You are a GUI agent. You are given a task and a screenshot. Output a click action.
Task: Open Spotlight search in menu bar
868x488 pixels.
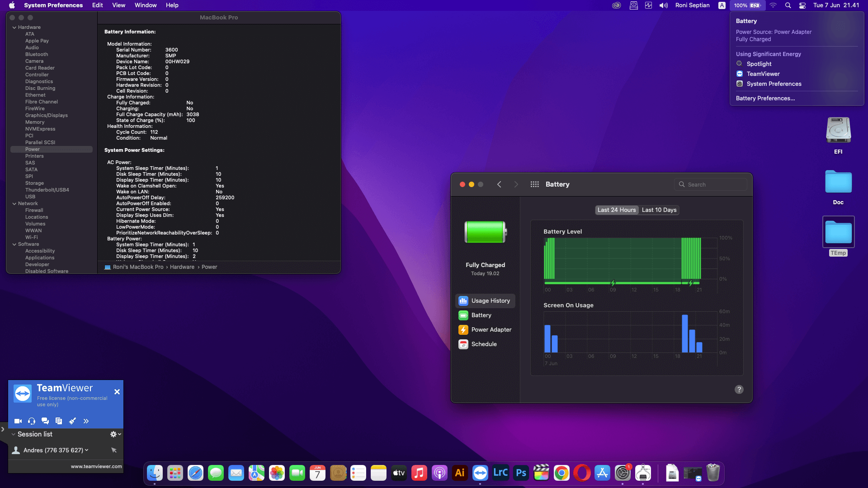coord(788,5)
